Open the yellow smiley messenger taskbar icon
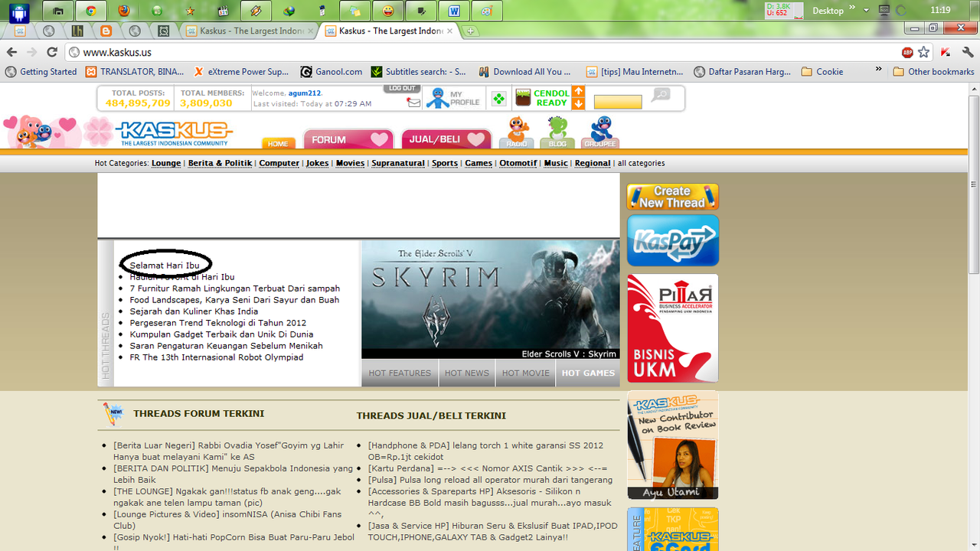The width and height of the screenshot is (980, 551). pos(388,11)
